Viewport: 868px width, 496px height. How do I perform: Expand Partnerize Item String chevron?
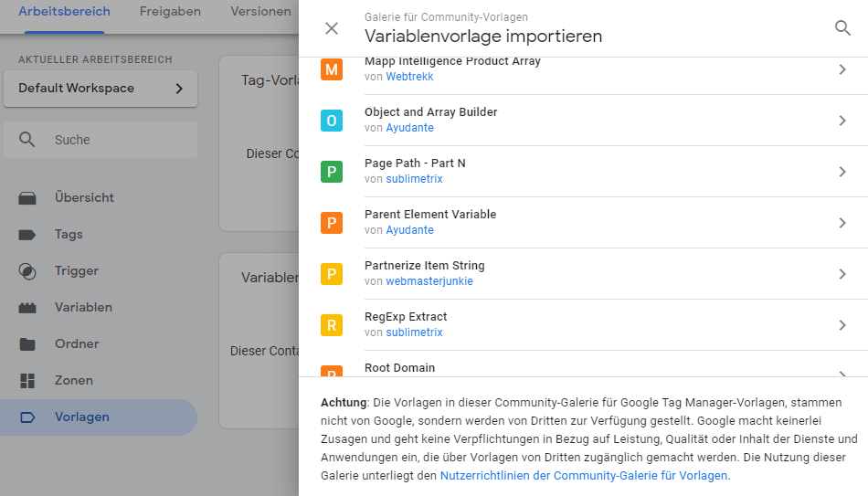point(842,274)
